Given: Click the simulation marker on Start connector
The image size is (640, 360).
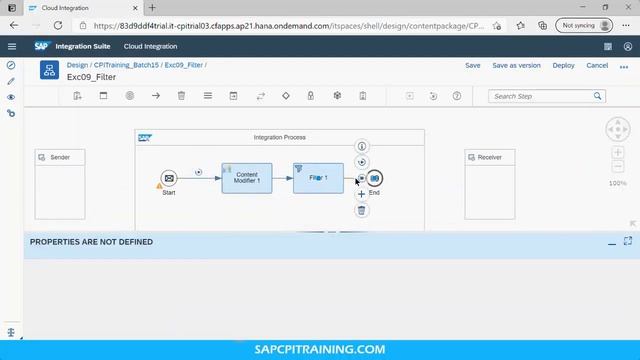Looking at the screenshot, I should click(199, 172).
